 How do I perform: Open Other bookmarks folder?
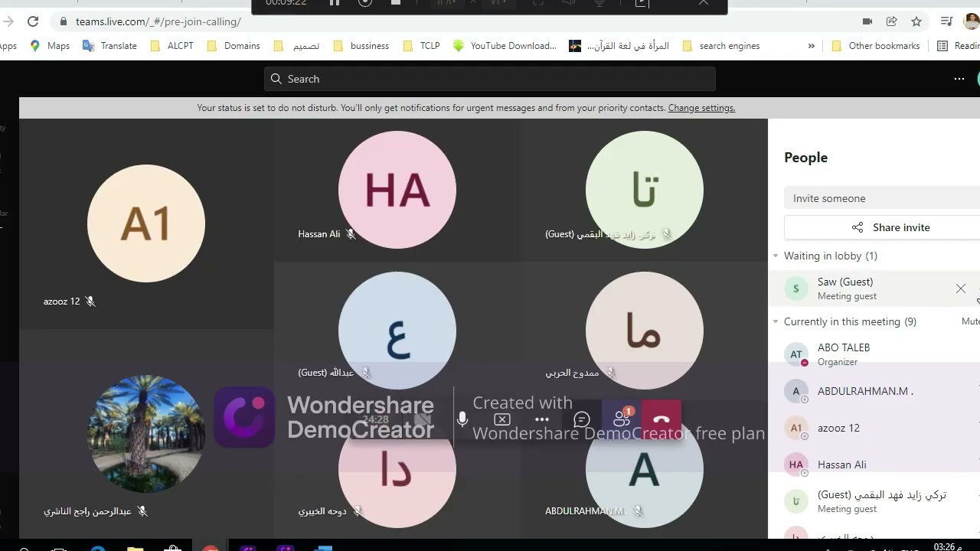[x=875, y=46]
